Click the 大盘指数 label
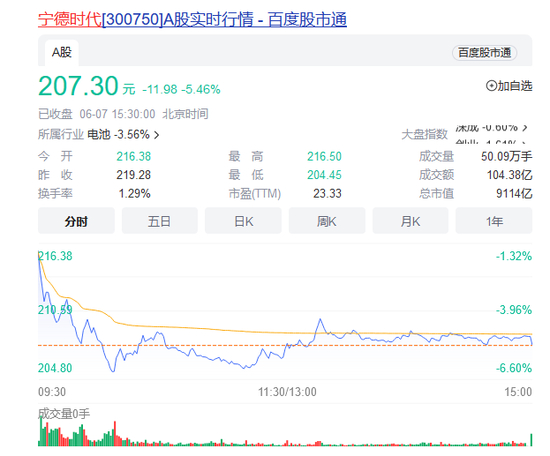550x456 pixels. [x=424, y=134]
